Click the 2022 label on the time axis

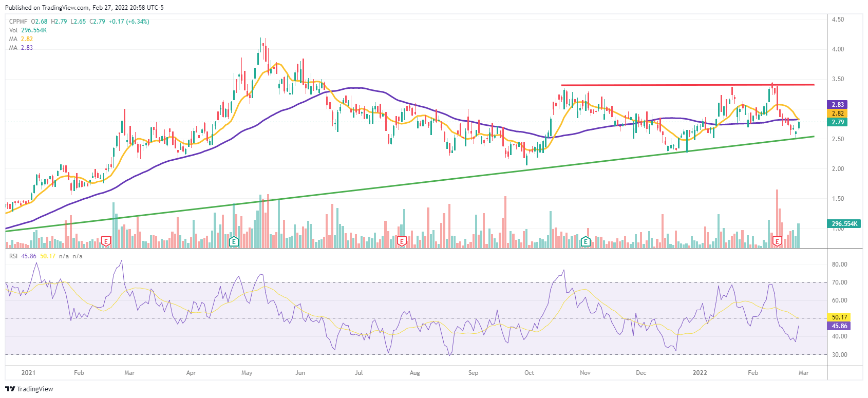click(x=700, y=373)
